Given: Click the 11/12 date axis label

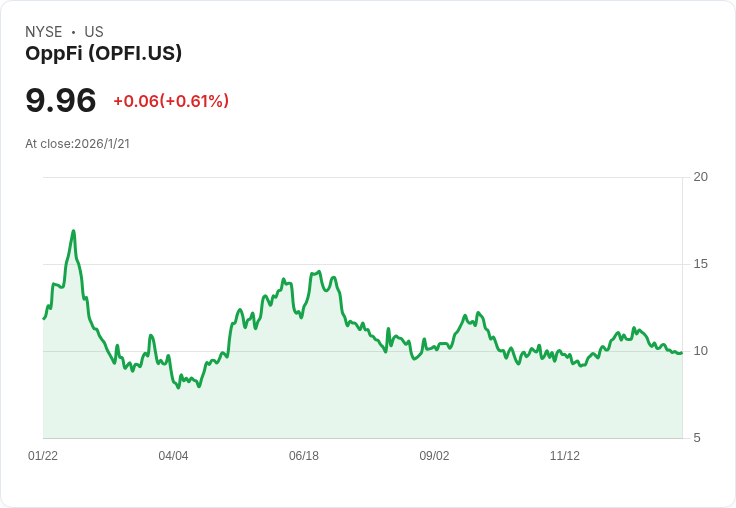Looking at the screenshot, I should point(565,456).
